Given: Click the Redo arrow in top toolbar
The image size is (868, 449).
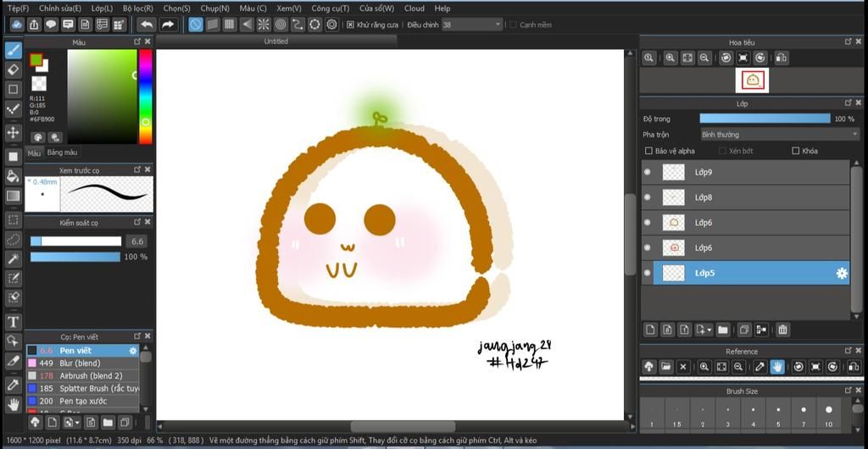Looking at the screenshot, I should (x=169, y=25).
